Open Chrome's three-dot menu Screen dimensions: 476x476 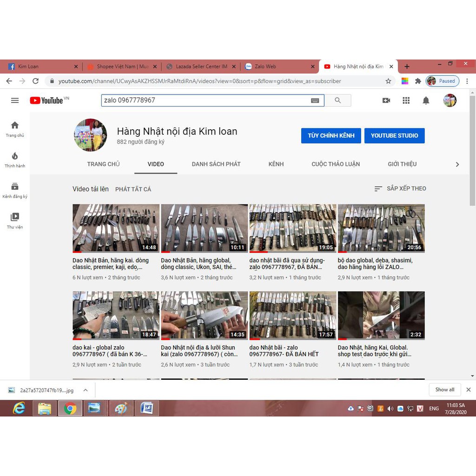467,81
